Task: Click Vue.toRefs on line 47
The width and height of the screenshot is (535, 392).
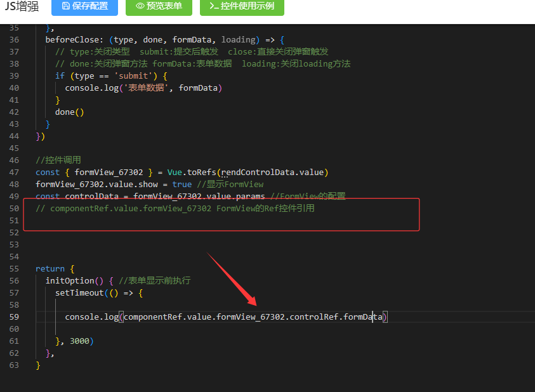Action: (x=192, y=172)
